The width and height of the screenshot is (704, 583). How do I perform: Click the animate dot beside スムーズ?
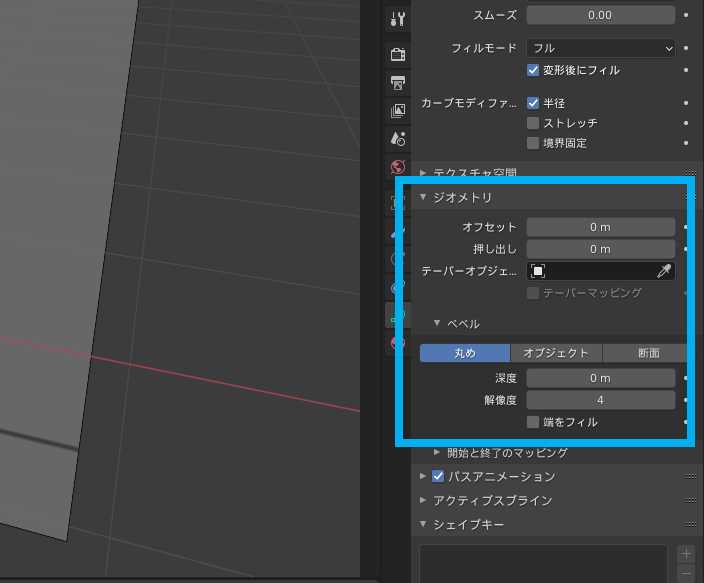pyautogui.click(x=686, y=15)
